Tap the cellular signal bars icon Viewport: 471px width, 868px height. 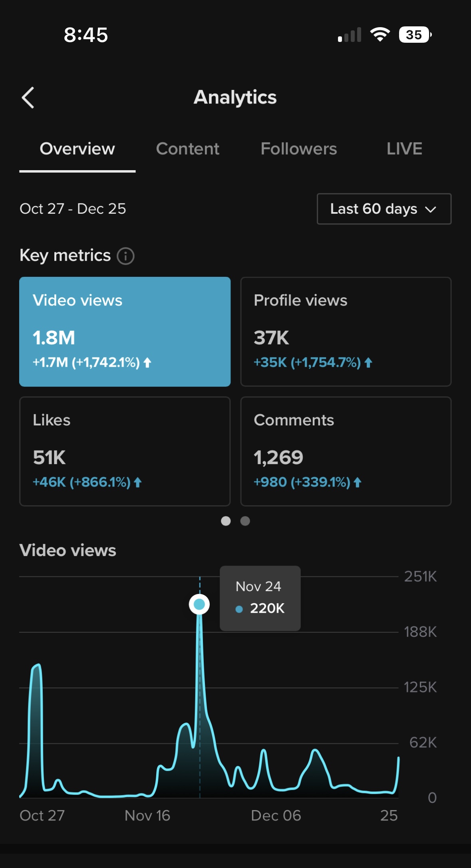350,35
